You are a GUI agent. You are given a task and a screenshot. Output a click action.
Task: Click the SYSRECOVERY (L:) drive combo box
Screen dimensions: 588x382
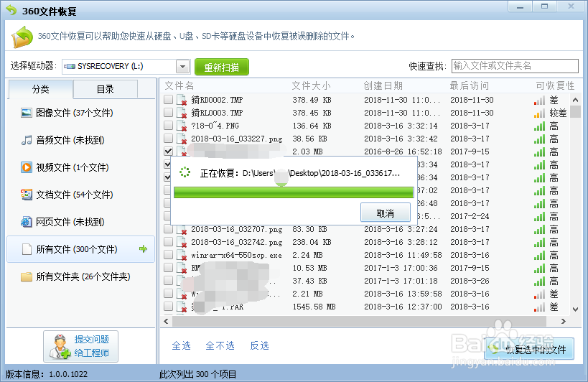click(126, 67)
